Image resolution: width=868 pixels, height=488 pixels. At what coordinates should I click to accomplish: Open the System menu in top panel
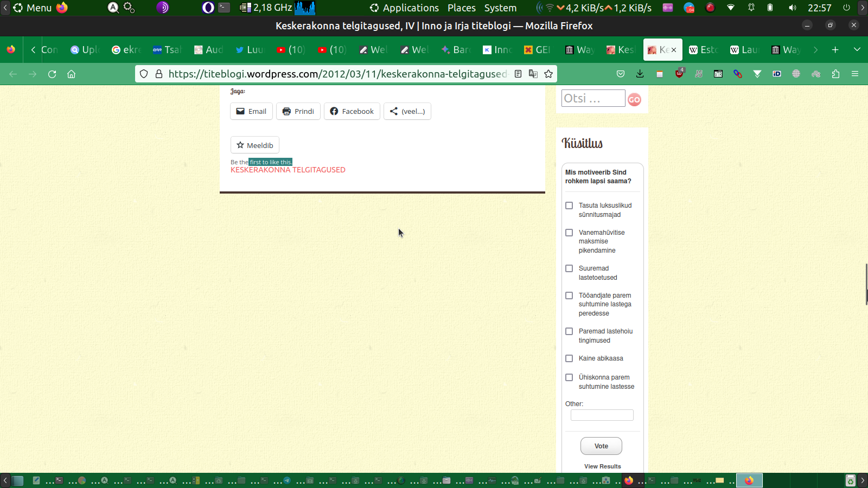click(500, 8)
